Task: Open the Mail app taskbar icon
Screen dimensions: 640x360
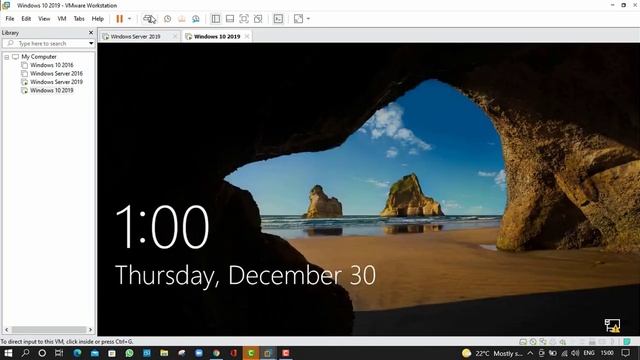Action: pyautogui.click(x=94, y=353)
